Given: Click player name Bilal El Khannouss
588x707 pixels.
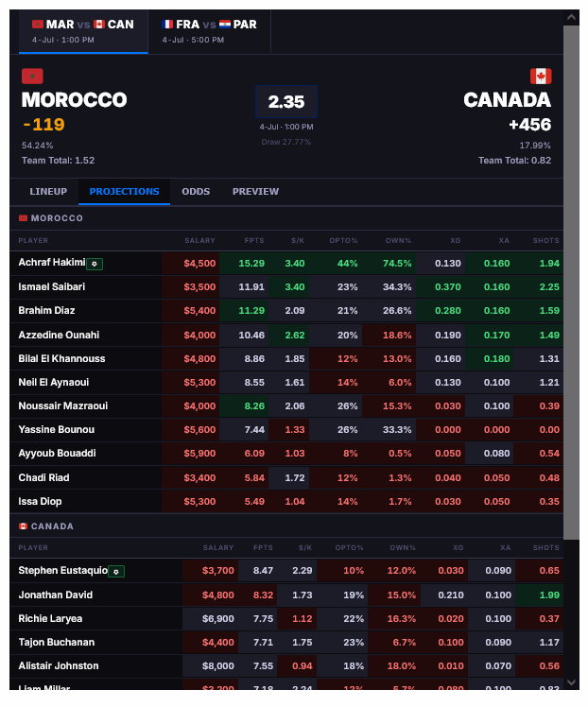Looking at the screenshot, I should tap(61, 359).
